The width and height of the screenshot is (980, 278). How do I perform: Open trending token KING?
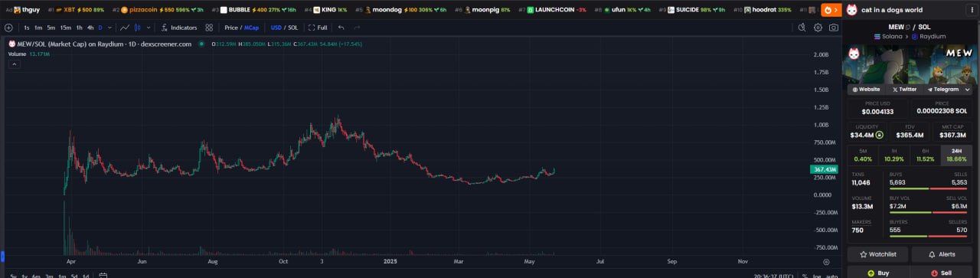point(326,10)
